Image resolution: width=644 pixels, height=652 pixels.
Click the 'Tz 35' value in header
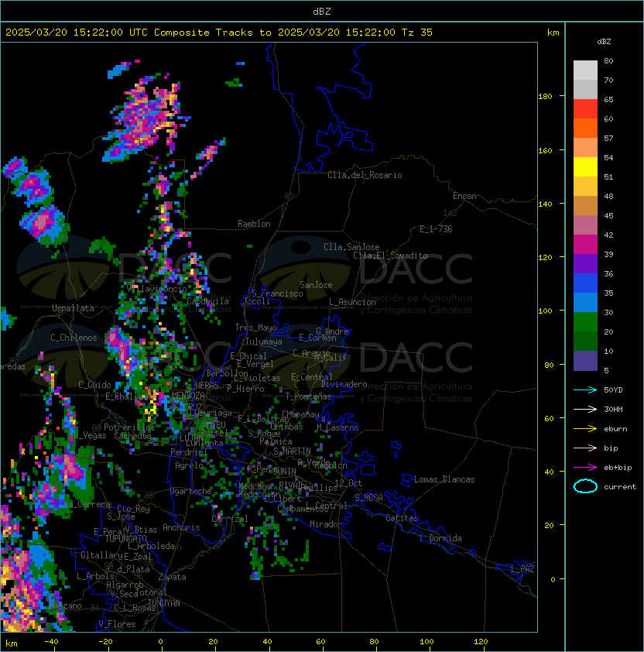(417, 33)
